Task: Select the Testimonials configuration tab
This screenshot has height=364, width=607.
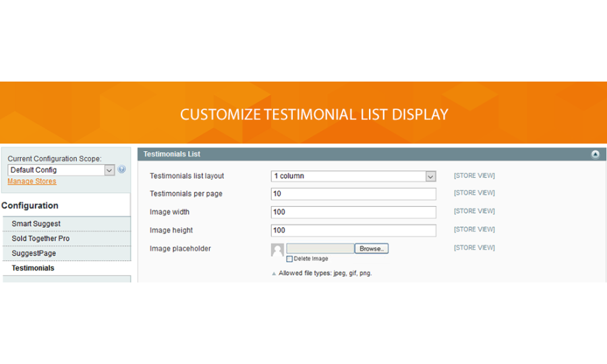Action: click(x=33, y=268)
